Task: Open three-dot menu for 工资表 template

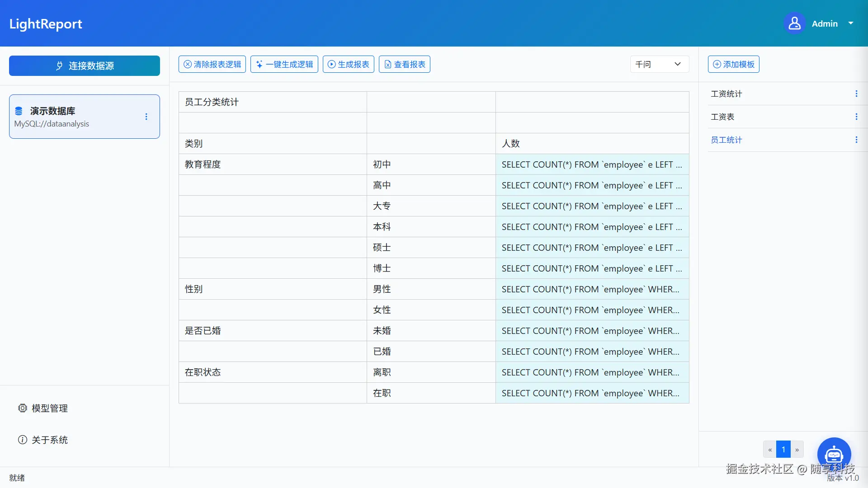Action: 856,117
